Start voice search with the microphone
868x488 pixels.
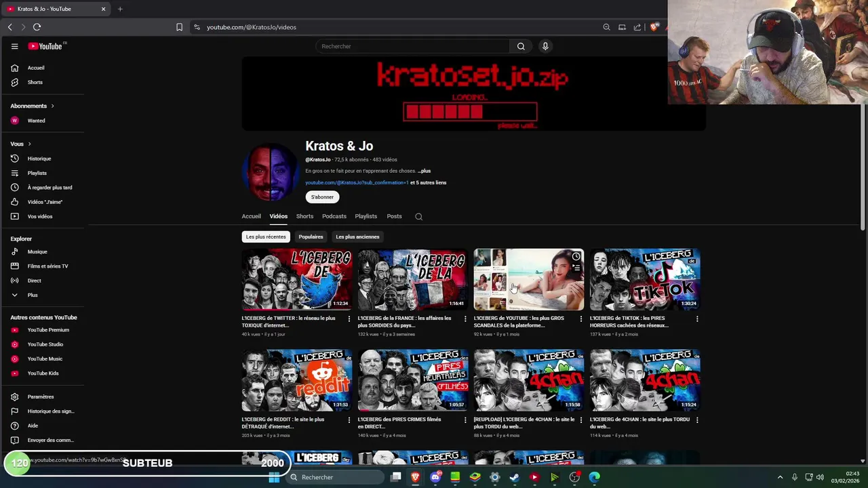[x=545, y=46]
